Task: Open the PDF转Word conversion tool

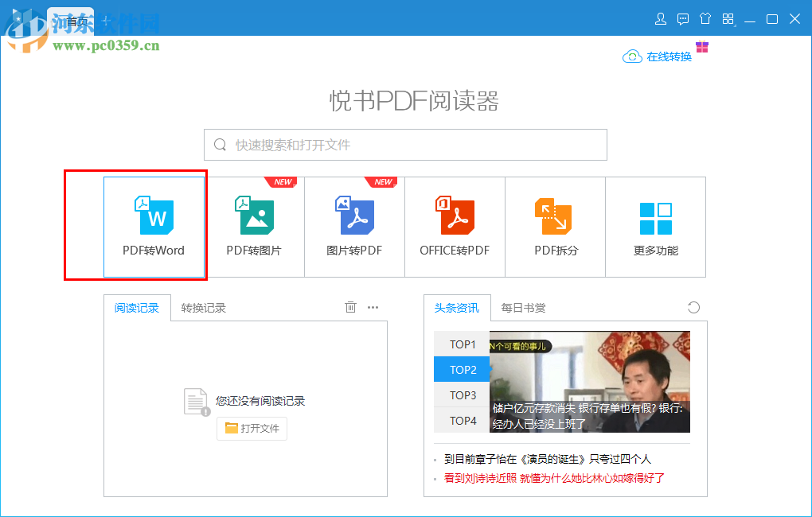Action: point(154,227)
